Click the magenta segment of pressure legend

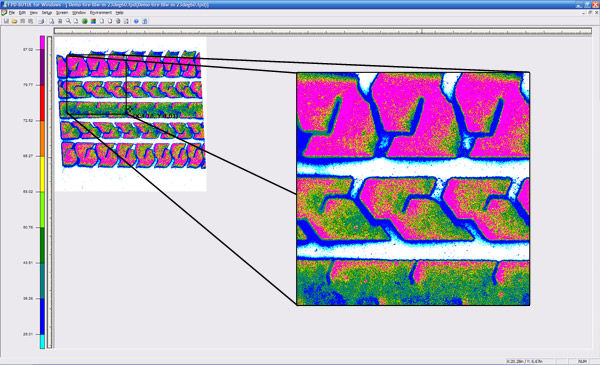tap(42, 42)
